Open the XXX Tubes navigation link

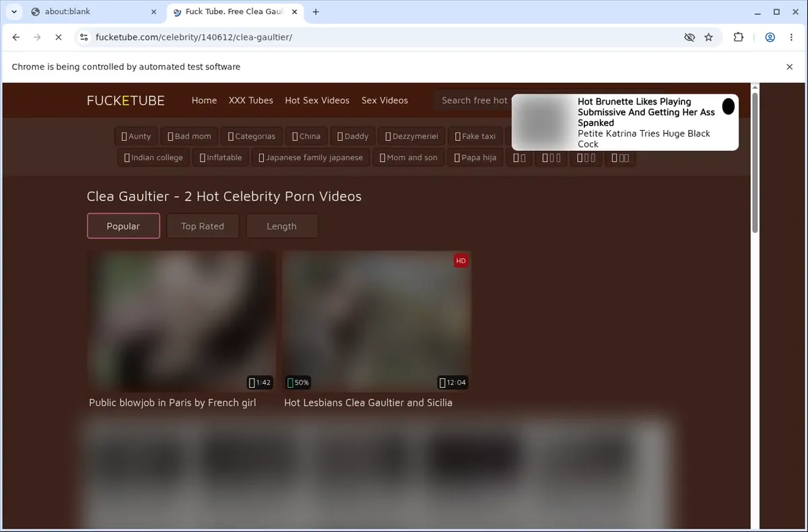click(250, 100)
